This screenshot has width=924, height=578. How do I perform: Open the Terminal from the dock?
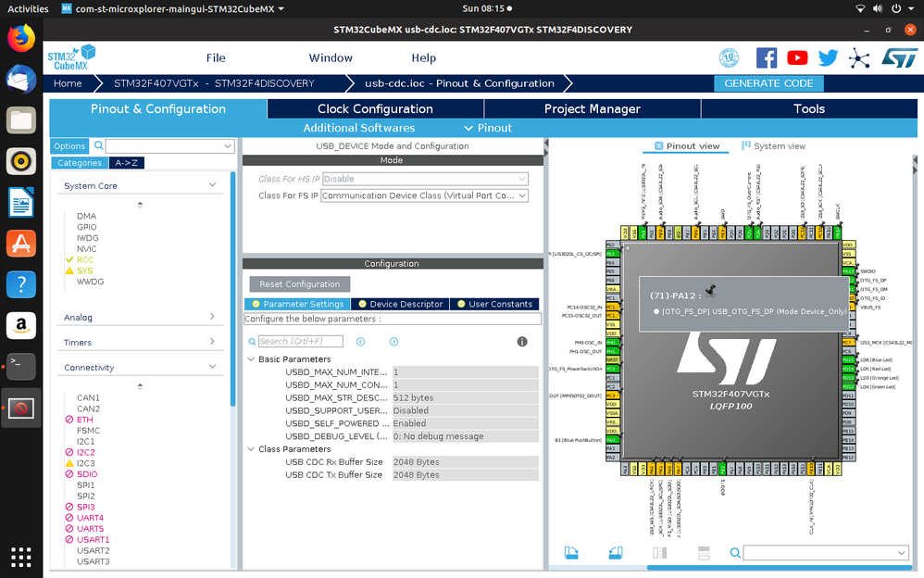[x=21, y=366]
